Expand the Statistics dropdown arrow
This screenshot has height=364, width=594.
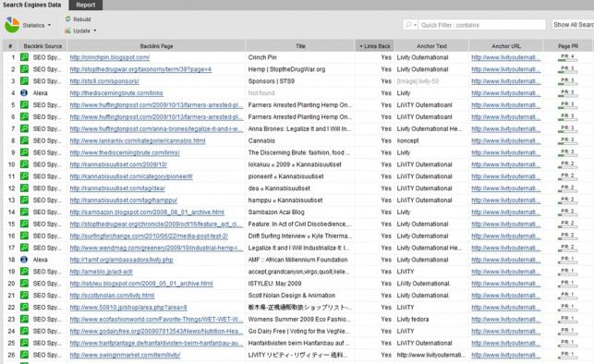[49, 25]
